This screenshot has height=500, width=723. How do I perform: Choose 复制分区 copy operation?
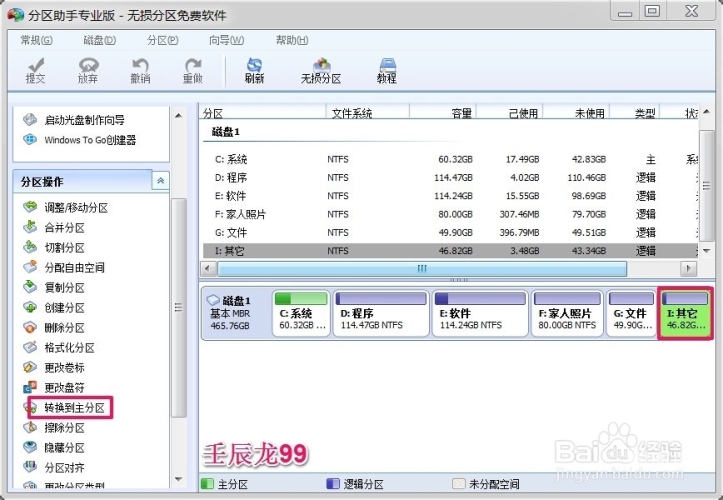(54, 287)
